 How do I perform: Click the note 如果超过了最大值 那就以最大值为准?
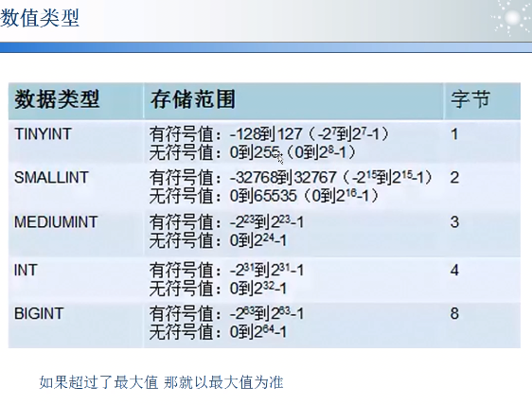click(x=161, y=382)
